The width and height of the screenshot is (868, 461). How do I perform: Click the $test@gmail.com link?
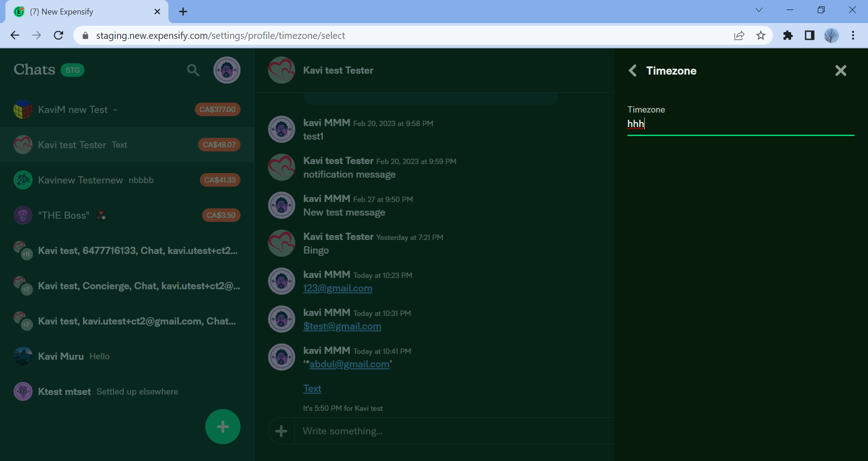pyautogui.click(x=342, y=326)
